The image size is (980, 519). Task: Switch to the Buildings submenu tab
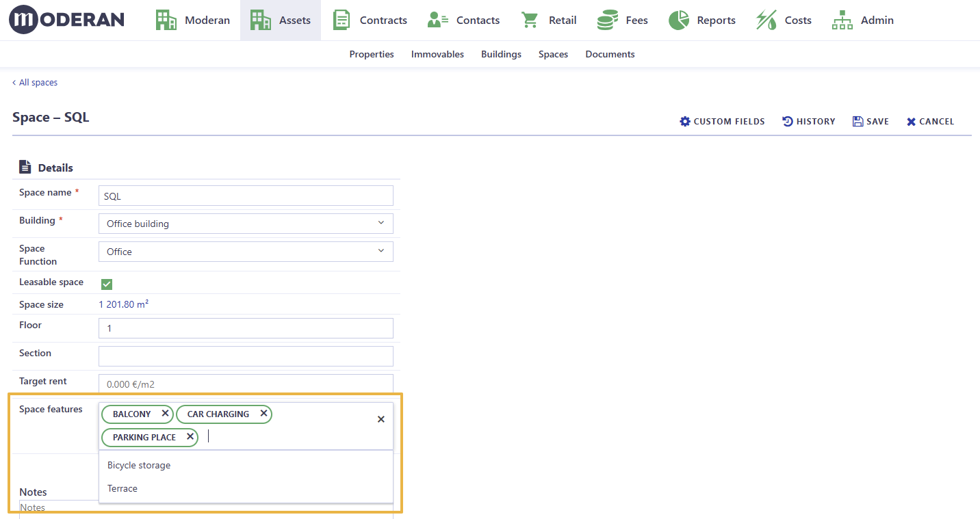[501, 54]
